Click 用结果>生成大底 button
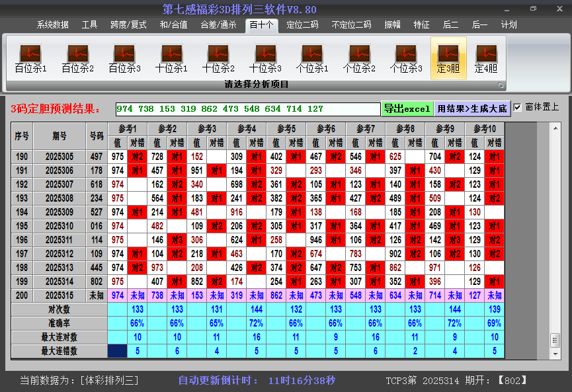 [x=471, y=108]
